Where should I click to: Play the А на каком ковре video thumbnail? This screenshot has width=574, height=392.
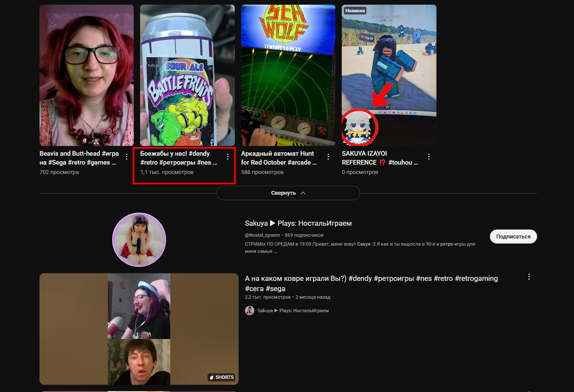(139, 329)
